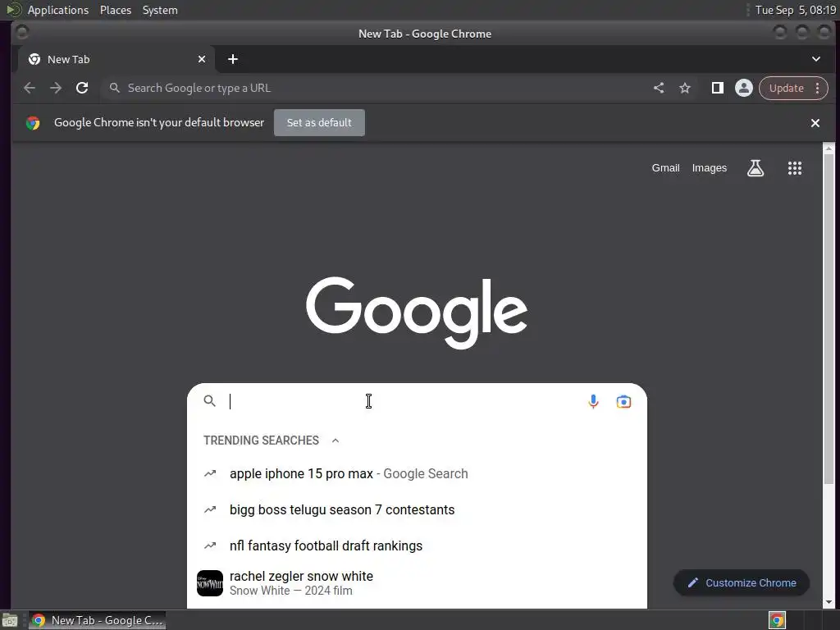Start voice search with the microphone
This screenshot has height=630, width=840.
[593, 401]
